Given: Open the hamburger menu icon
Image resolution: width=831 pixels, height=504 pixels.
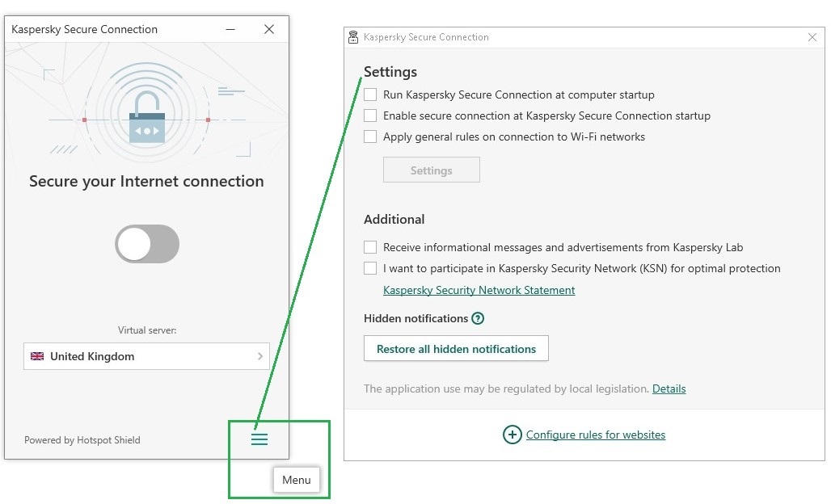Looking at the screenshot, I should coord(259,439).
